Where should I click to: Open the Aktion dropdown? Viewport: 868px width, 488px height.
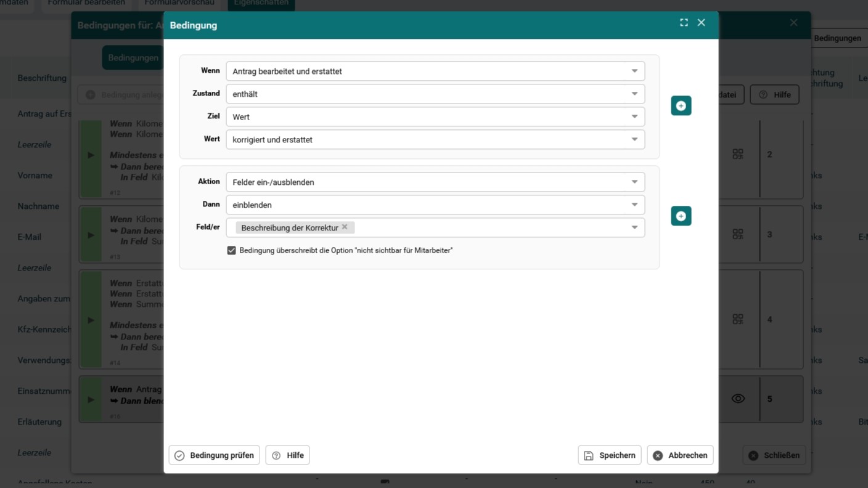(435, 182)
